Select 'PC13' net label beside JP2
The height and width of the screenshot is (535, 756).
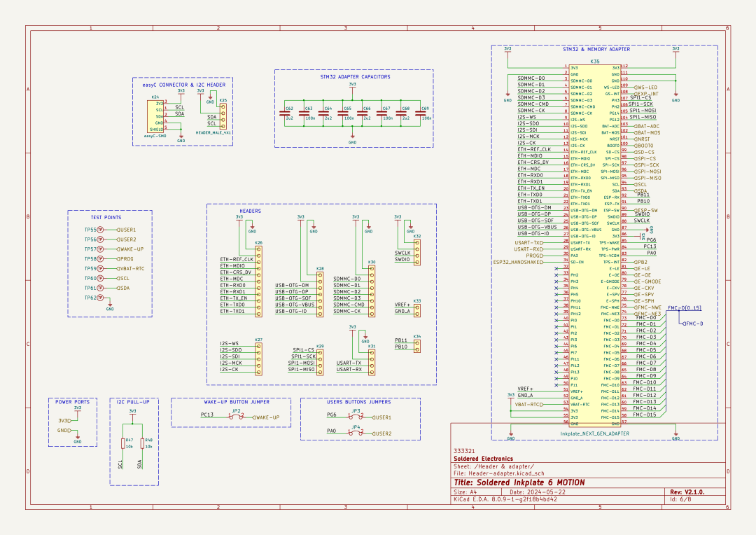coord(206,415)
